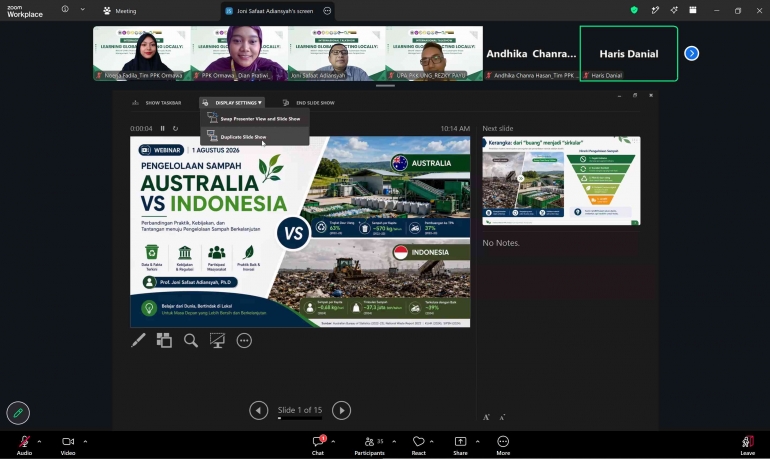Unmute using the Audio button

coord(24,445)
